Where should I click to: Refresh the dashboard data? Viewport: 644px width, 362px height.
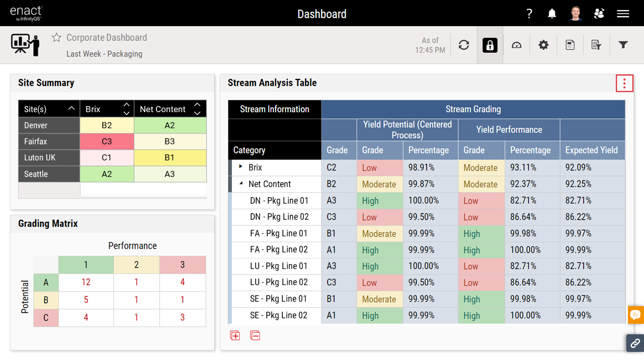464,45
